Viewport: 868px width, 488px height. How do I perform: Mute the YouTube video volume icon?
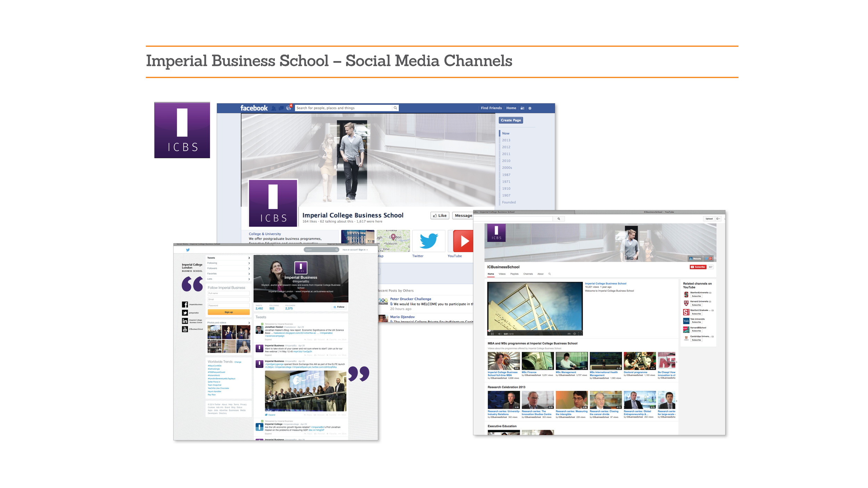click(x=500, y=334)
